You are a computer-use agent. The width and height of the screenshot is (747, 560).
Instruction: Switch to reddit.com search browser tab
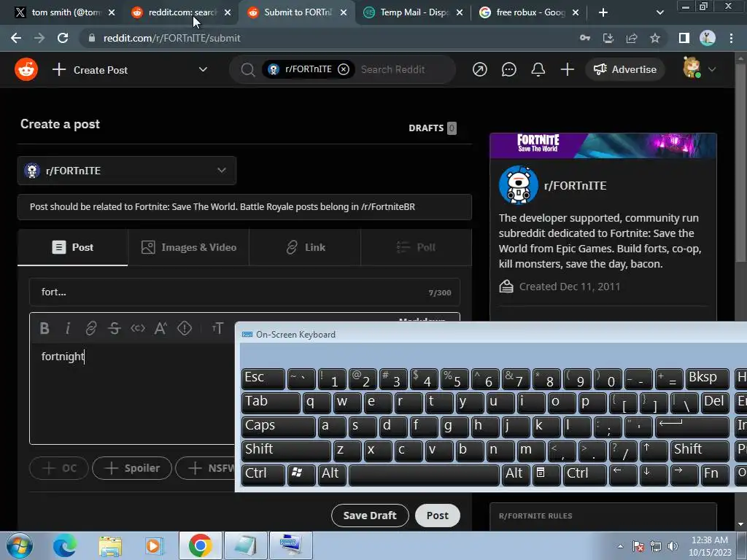point(180,12)
